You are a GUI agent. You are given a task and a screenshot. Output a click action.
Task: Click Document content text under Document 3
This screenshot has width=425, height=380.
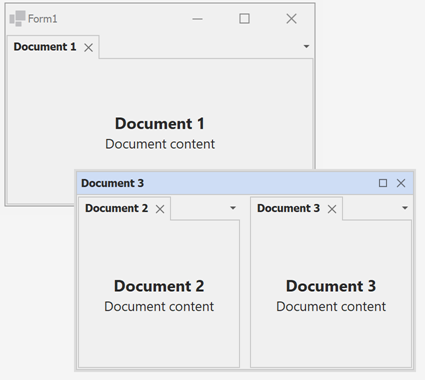pos(331,306)
